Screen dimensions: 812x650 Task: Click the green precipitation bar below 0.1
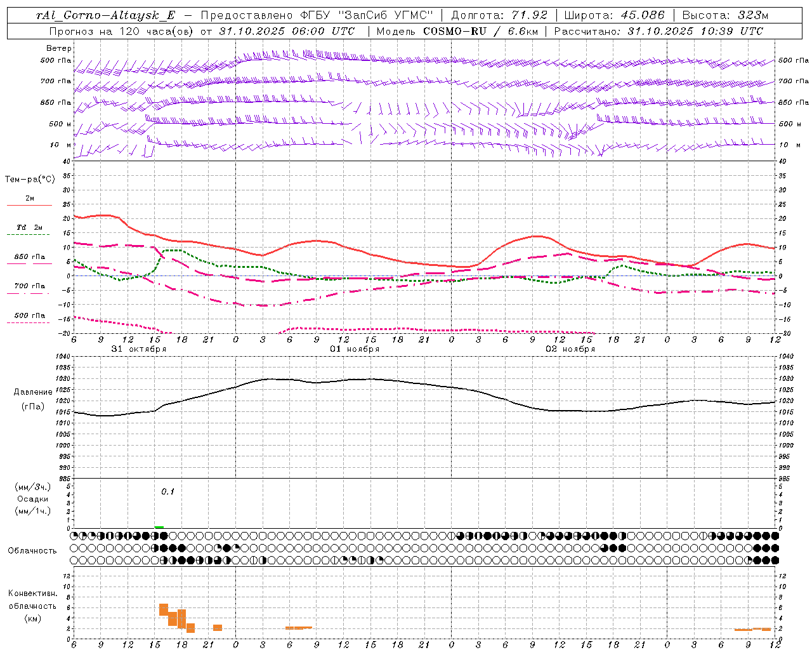pyautogui.click(x=159, y=527)
